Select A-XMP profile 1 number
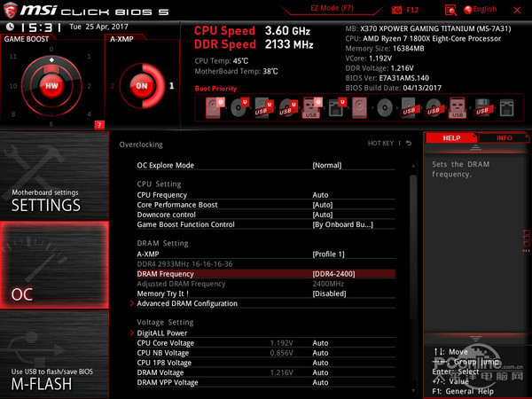Viewport: 532px width, 399px height. (x=172, y=86)
